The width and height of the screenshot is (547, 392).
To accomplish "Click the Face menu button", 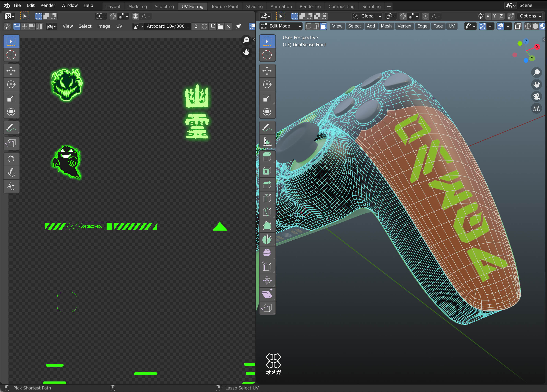I will coord(438,26).
